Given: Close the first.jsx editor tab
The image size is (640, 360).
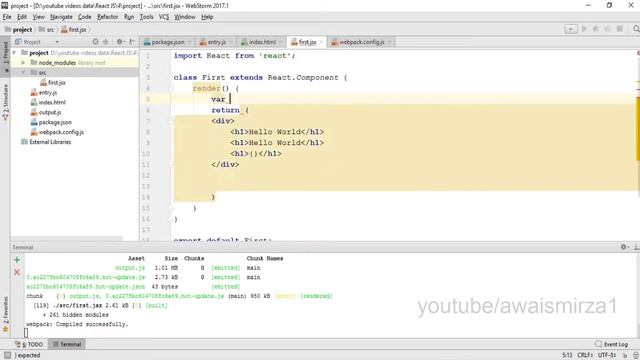Looking at the screenshot, I should point(321,42).
